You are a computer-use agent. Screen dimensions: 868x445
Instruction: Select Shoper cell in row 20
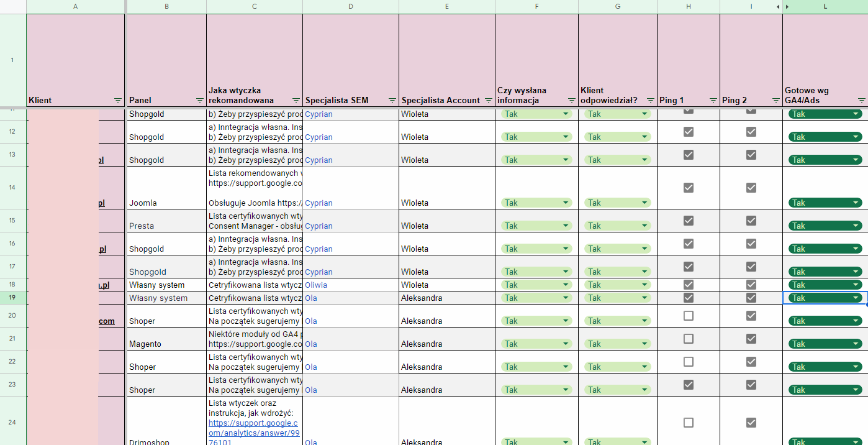pos(166,316)
